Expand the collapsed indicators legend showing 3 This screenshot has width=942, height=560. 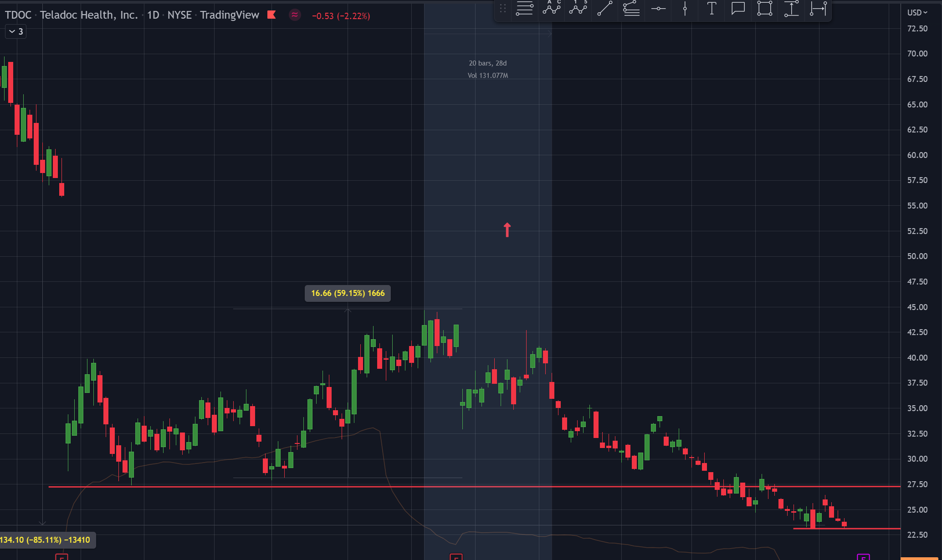(16, 31)
